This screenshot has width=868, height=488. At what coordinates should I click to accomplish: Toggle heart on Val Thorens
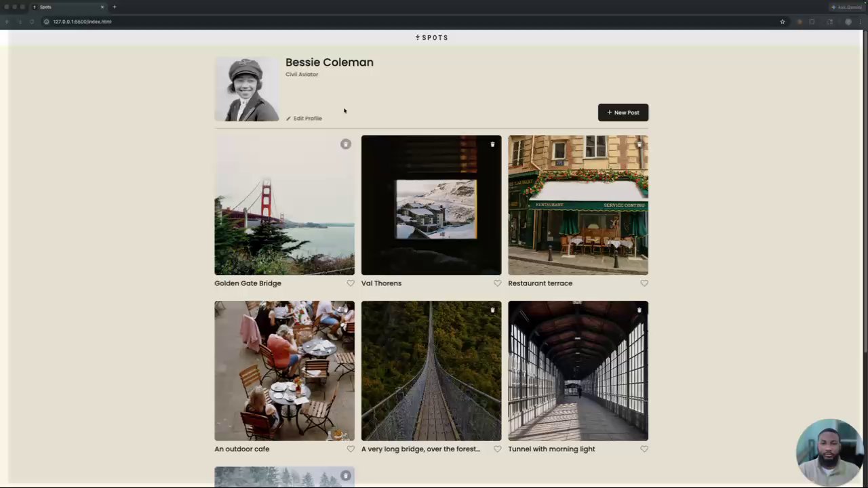[x=497, y=283]
